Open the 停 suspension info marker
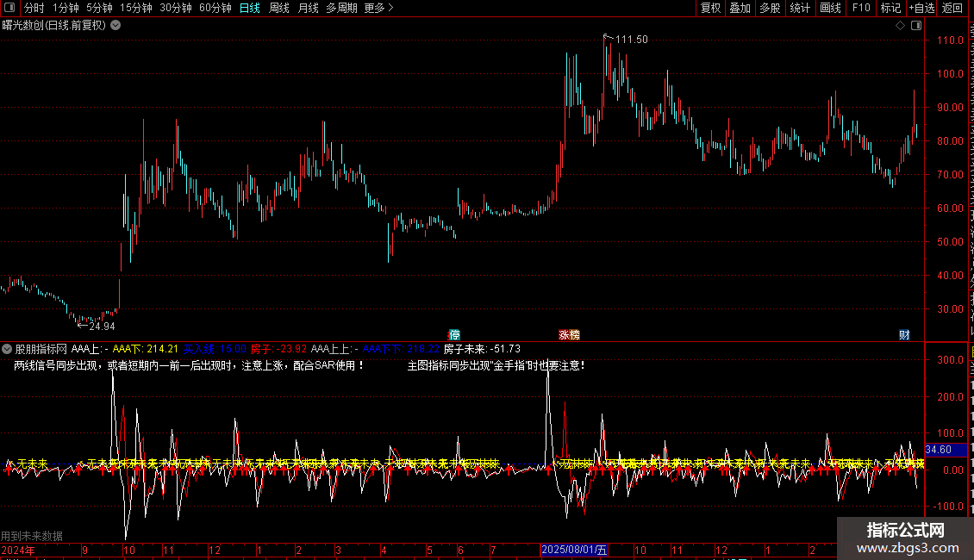Viewport: 974px width, 560px height. click(454, 334)
